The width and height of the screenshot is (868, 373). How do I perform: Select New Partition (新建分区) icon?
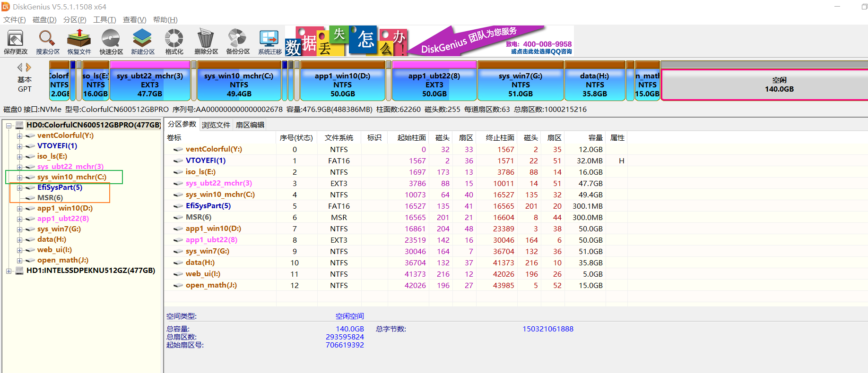point(143,42)
